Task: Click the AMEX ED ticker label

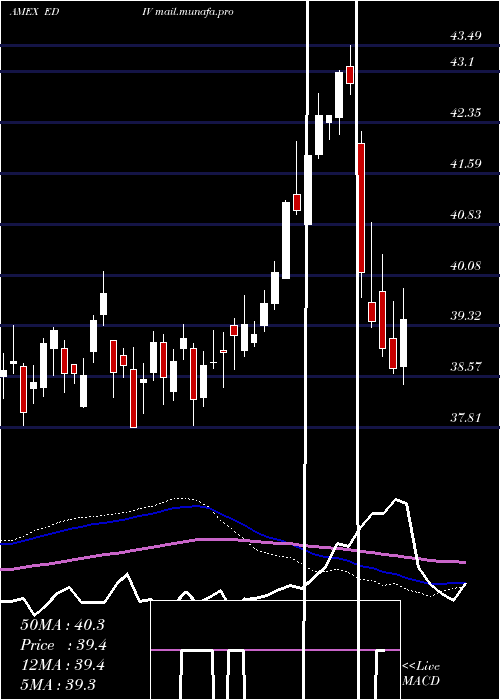Action: [34, 12]
